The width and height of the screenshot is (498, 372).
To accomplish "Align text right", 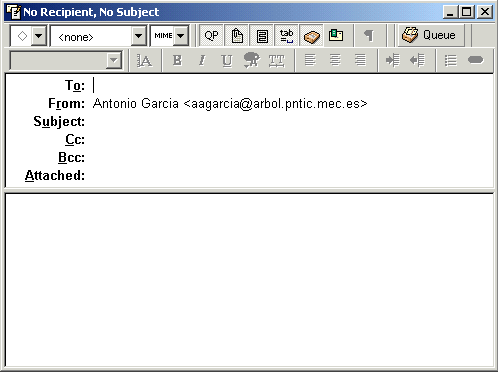I will (360, 60).
